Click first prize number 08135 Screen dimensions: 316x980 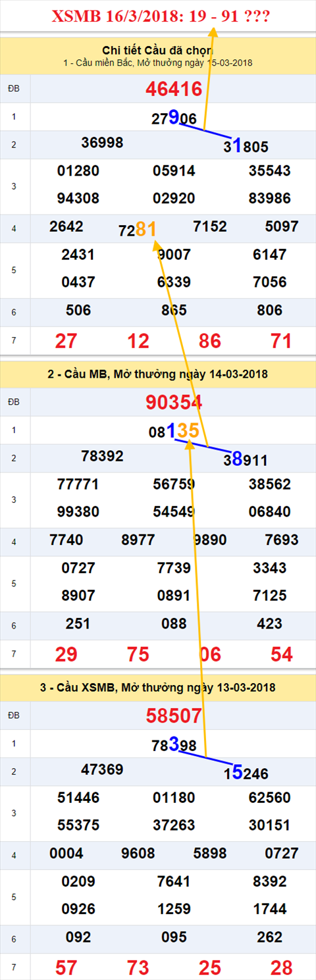pos(174,431)
